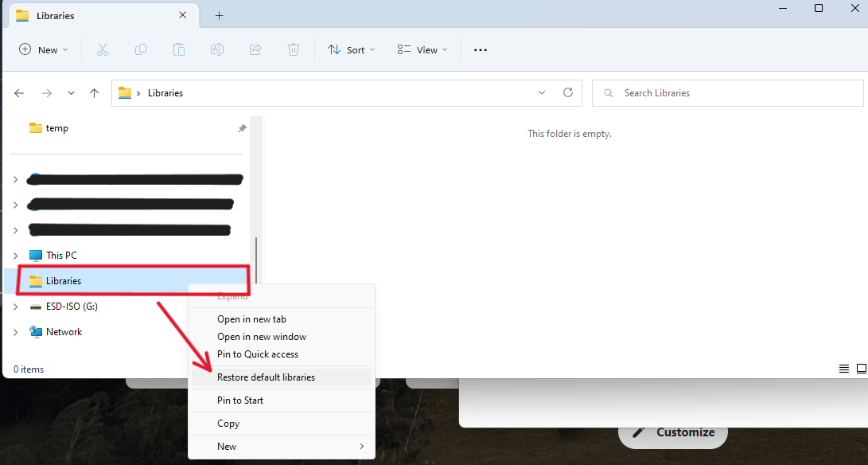
Task: Open the New dropdown button
Action: (x=44, y=50)
